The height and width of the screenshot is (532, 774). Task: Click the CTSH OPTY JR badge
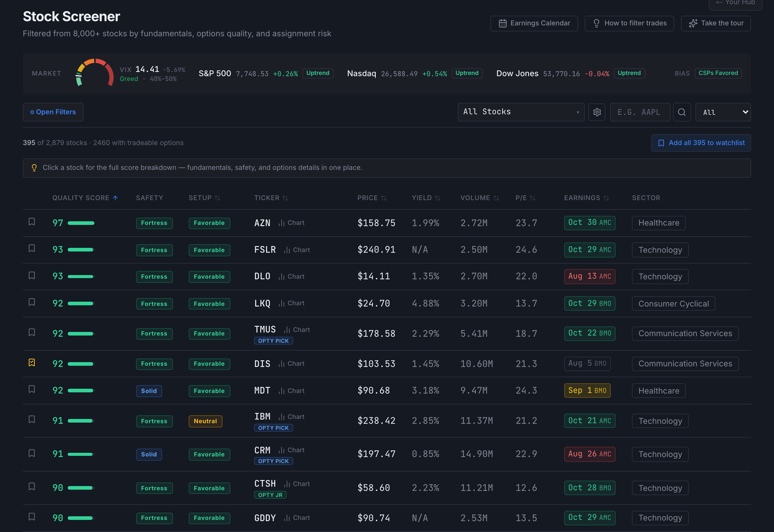270,495
